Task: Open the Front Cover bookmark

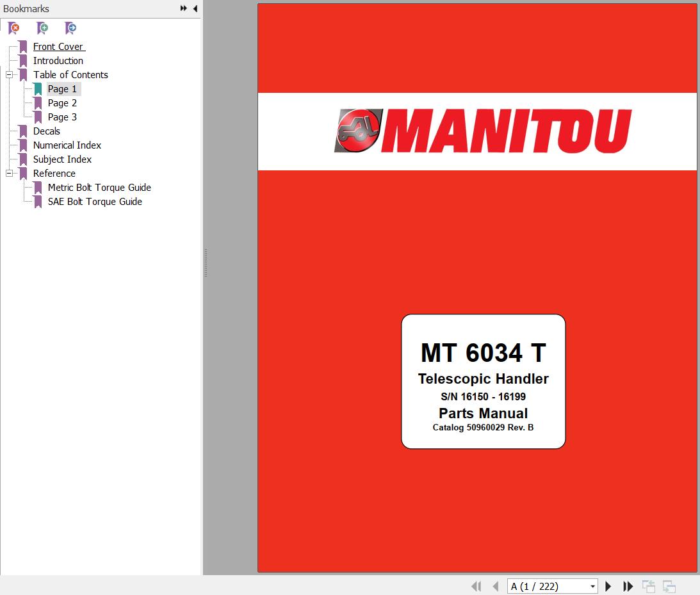Action: pyautogui.click(x=58, y=46)
